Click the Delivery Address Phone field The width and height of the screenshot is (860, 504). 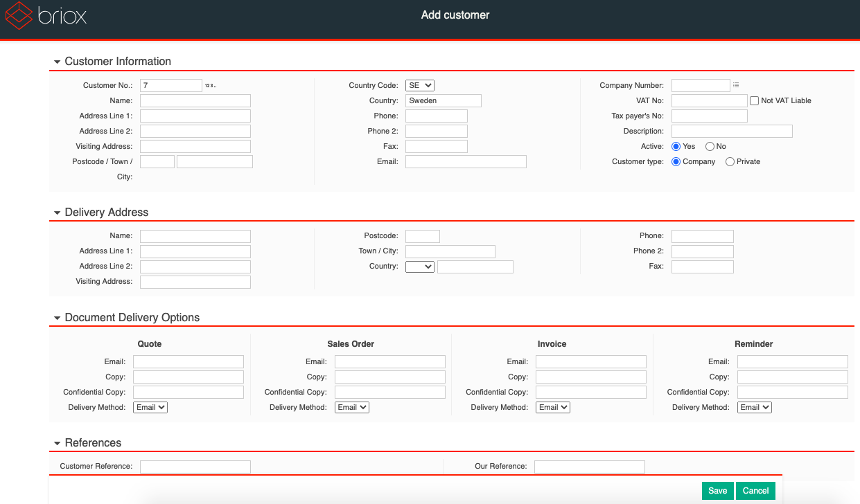pos(703,236)
